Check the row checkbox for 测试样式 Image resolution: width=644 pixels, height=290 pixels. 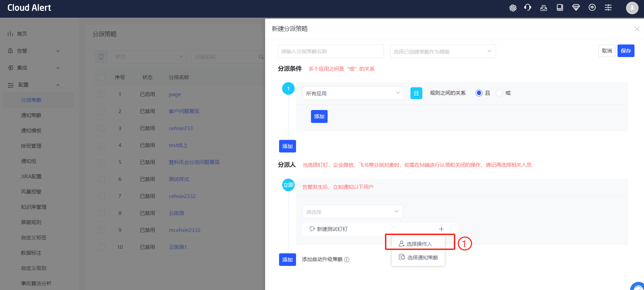point(102,179)
